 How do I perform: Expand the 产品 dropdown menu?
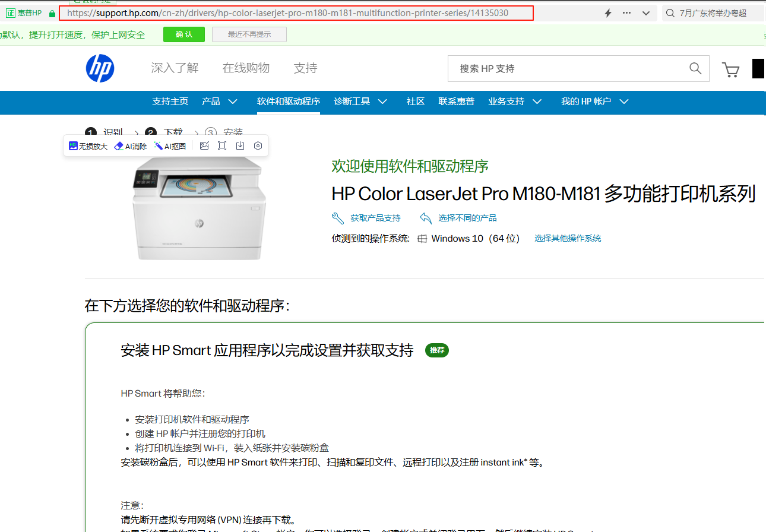coord(220,102)
